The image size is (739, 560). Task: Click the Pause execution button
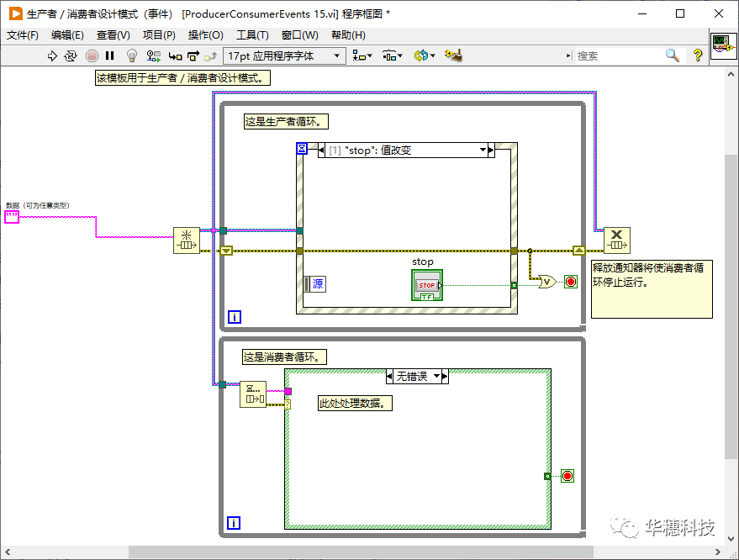(x=110, y=55)
